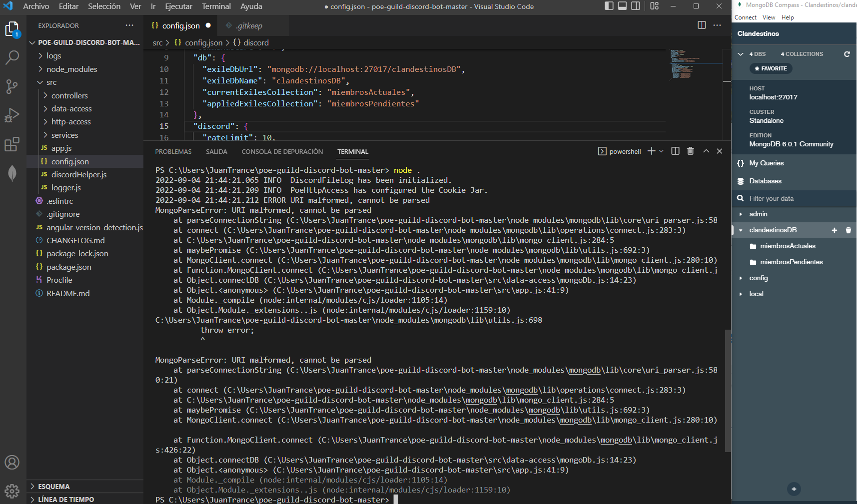Open the Search view in activity bar
The height and width of the screenshot is (504, 857).
click(x=12, y=57)
